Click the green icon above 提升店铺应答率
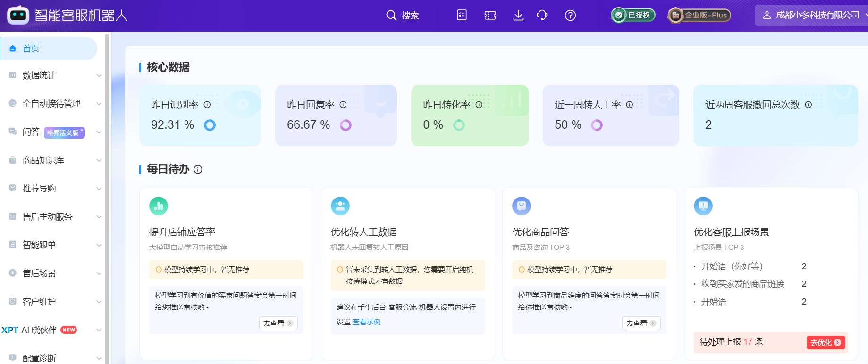This screenshot has height=364, width=868. click(159, 206)
